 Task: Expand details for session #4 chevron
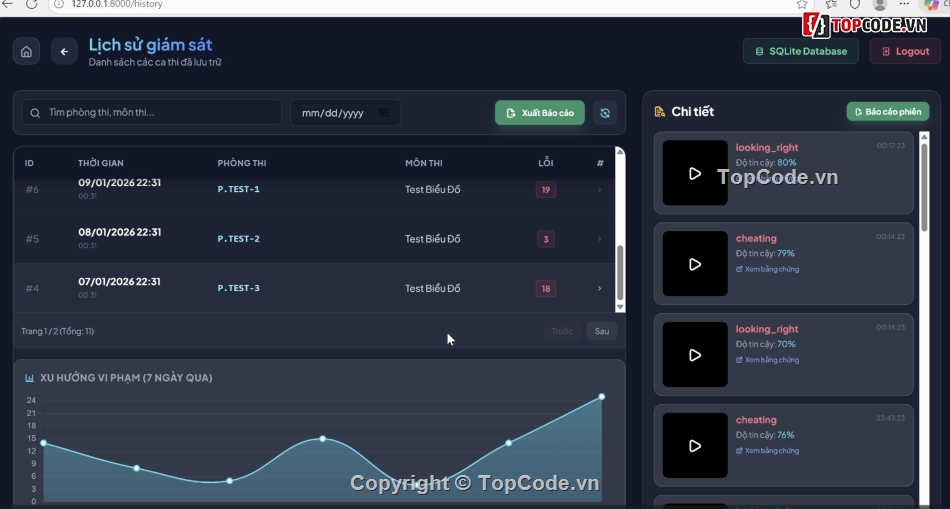[x=600, y=288]
